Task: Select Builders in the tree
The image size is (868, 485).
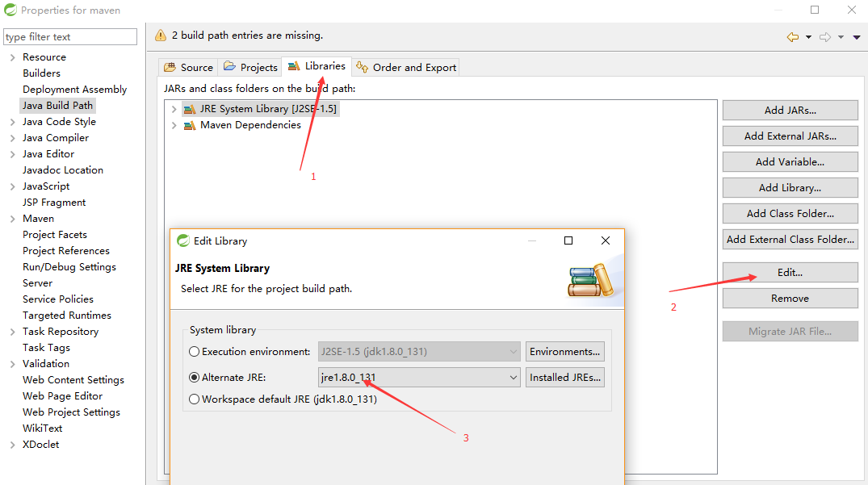Action: pyautogui.click(x=41, y=73)
